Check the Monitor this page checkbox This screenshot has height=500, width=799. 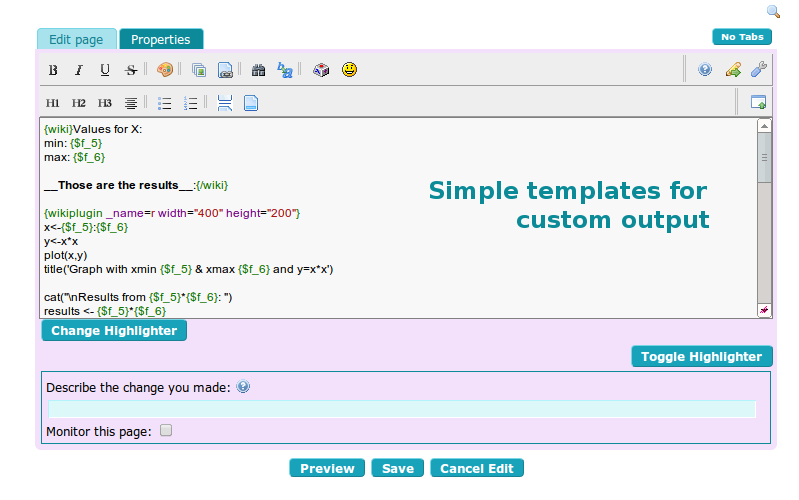167,431
